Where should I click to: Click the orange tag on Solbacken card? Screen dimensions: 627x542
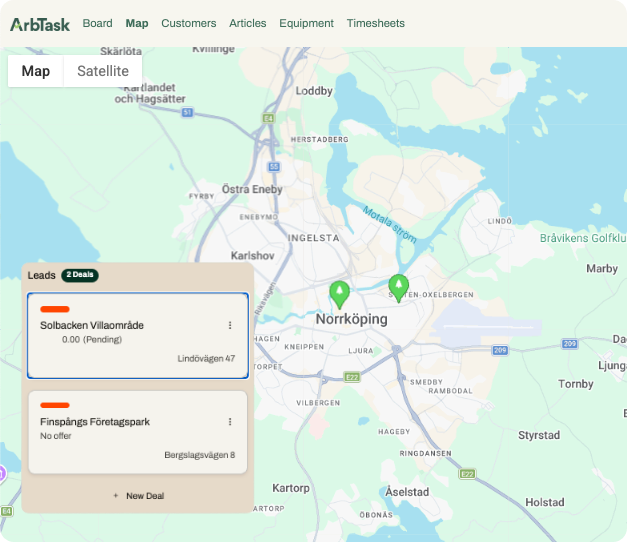tap(55, 309)
